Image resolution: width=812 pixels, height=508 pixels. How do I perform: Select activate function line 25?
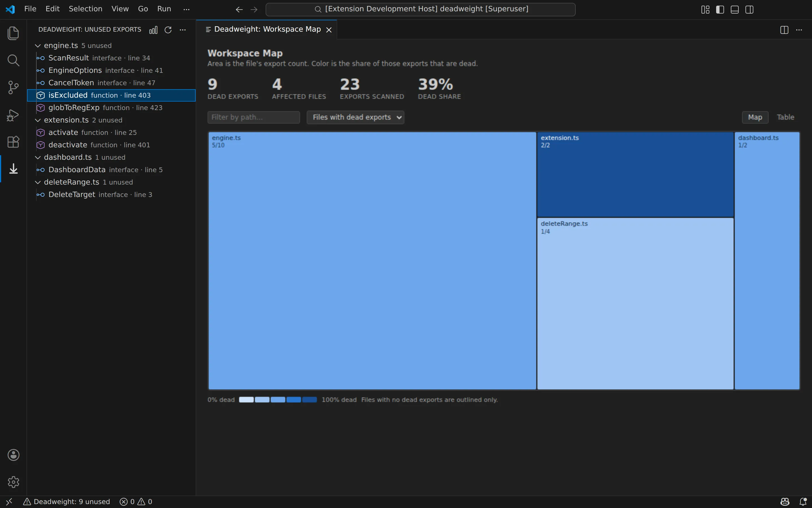111,133
